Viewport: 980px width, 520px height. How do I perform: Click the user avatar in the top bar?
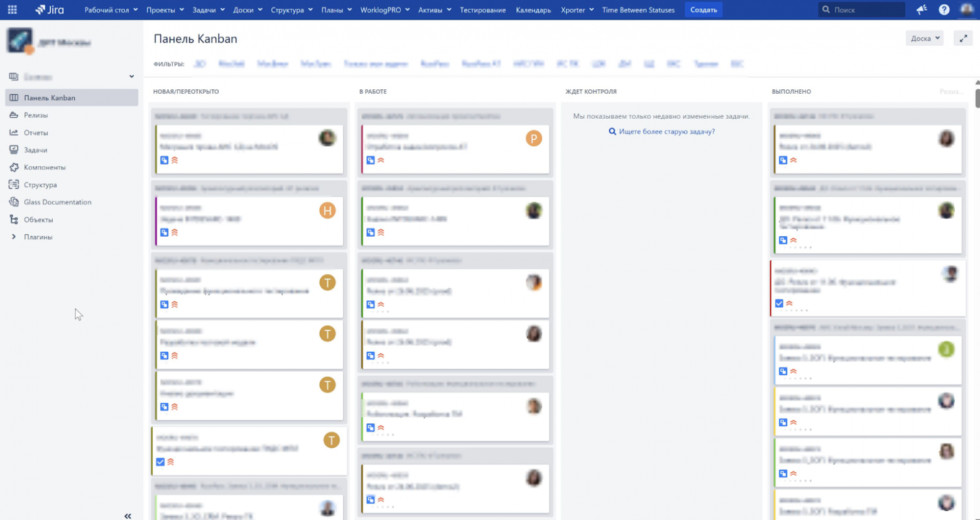click(x=966, y=9)
